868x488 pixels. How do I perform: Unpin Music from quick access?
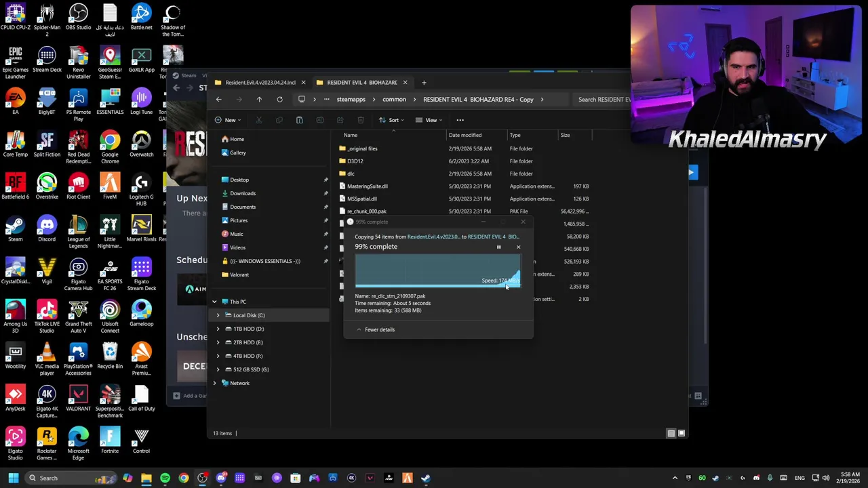(x=325, y=234)
